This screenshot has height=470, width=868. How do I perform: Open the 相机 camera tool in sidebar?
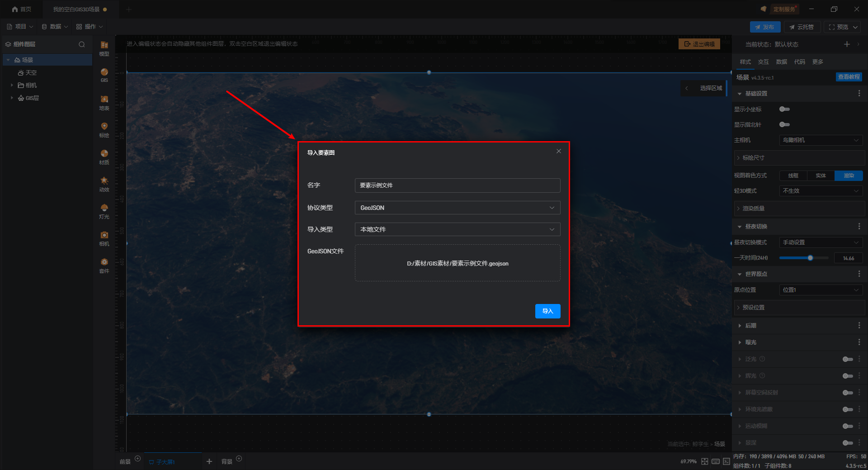(104, 238)
